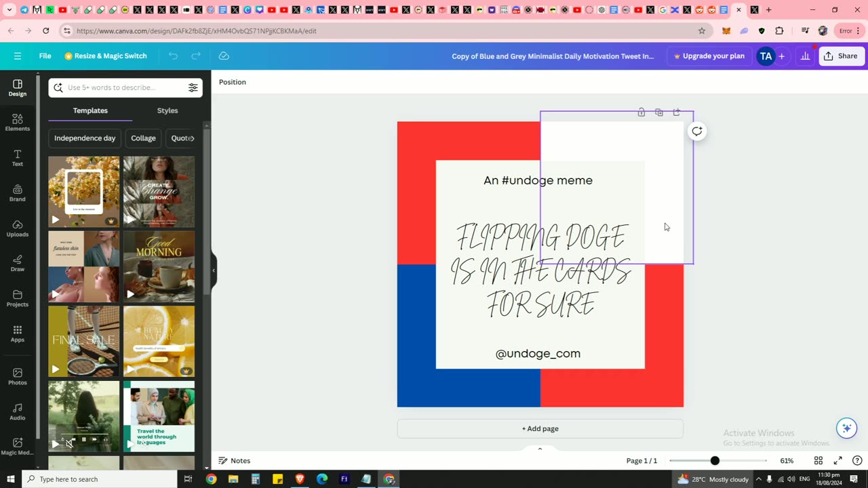Click the Windows taskbar search box
Image resolution: width=868 pixels, height=488 pixels.
[x=99, y=479]
